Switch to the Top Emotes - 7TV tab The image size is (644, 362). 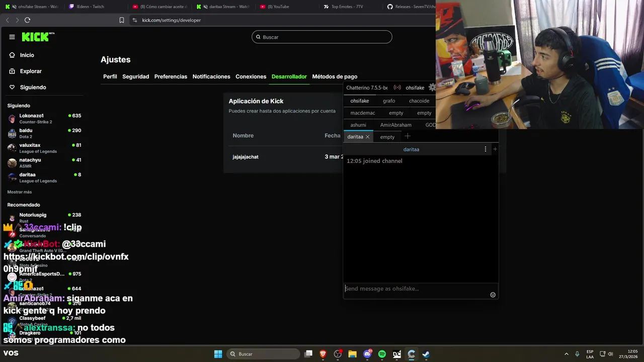(351, 7)
